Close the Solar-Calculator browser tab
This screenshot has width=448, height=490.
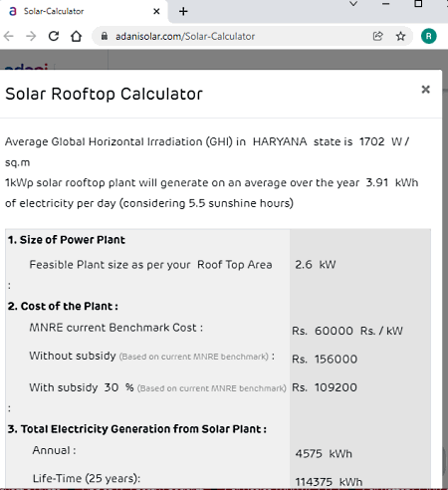(x=156, y=11)
